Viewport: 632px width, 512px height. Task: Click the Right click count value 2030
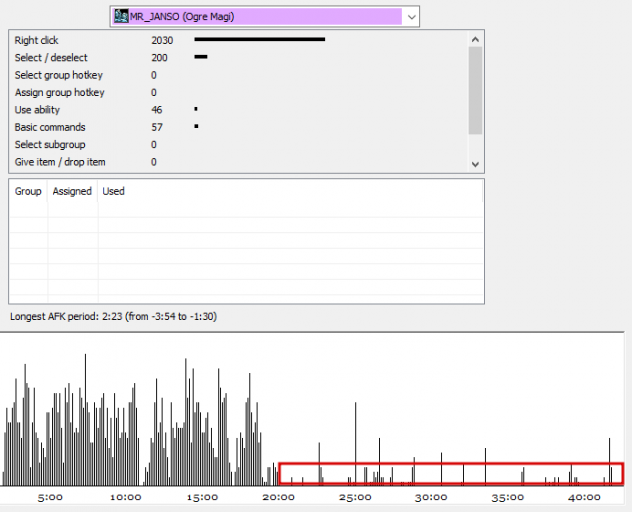coord(162,40)
